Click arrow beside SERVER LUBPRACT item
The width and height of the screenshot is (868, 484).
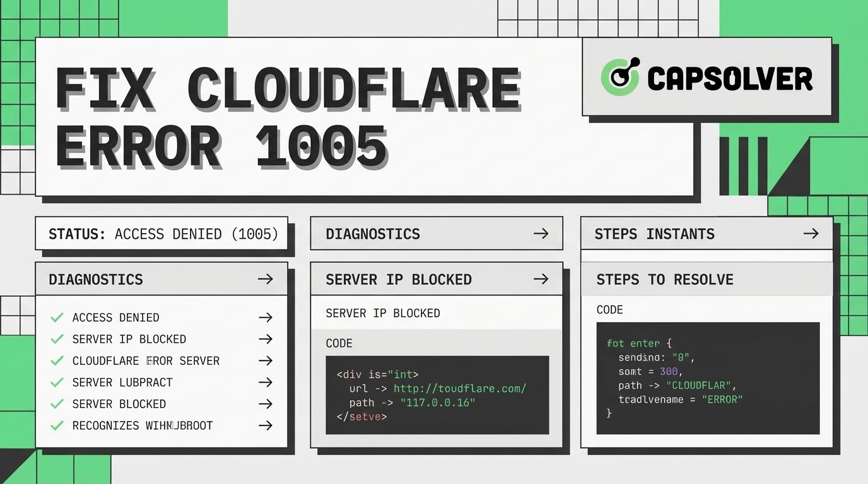(x=266, y=383)
